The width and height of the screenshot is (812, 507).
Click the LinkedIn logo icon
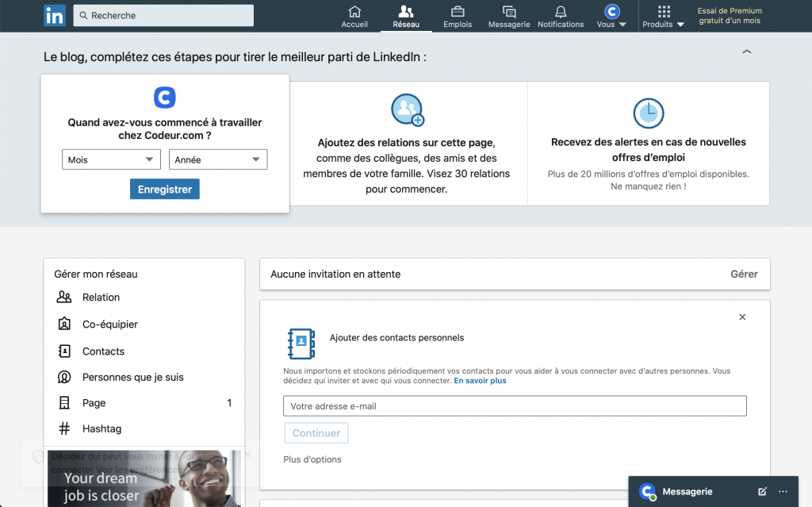click(x=55, y=15)
